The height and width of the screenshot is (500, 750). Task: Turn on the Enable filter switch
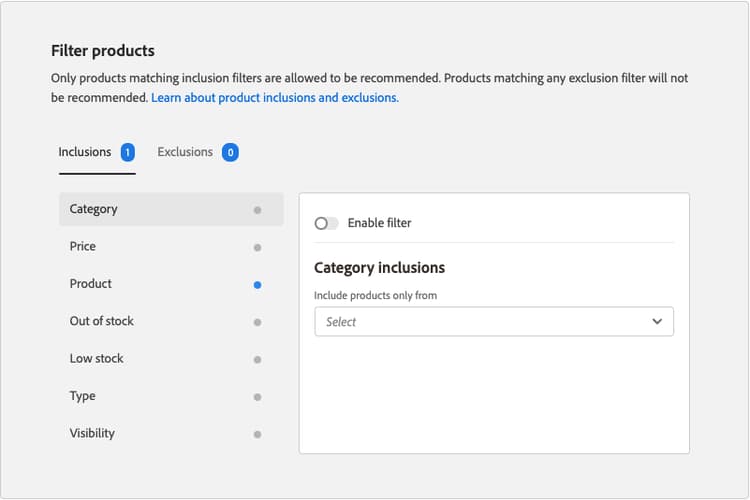(x=326, y=223)
